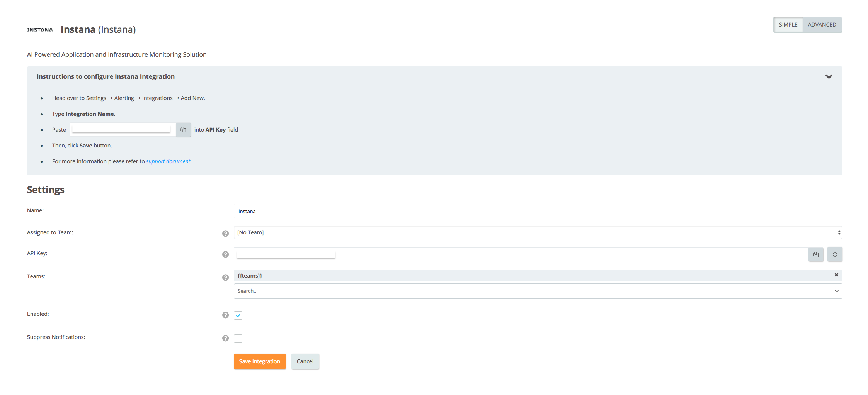The image size is (868, 395).
Task: Open the support document link
Action: click(x=168, y=161)
